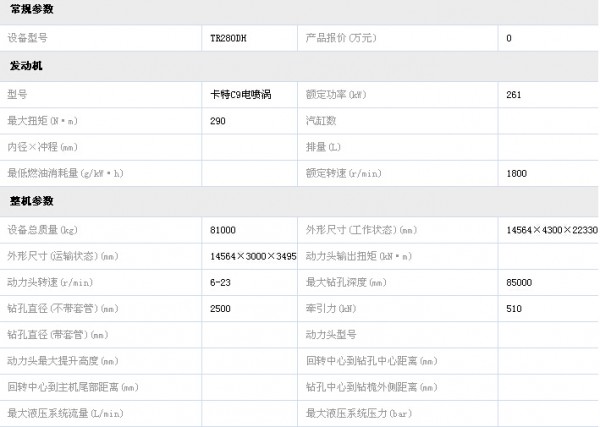Click the working dimensions value 14564×4300×22330
Screen dimensions: 600x427
[x=552, y=230]
